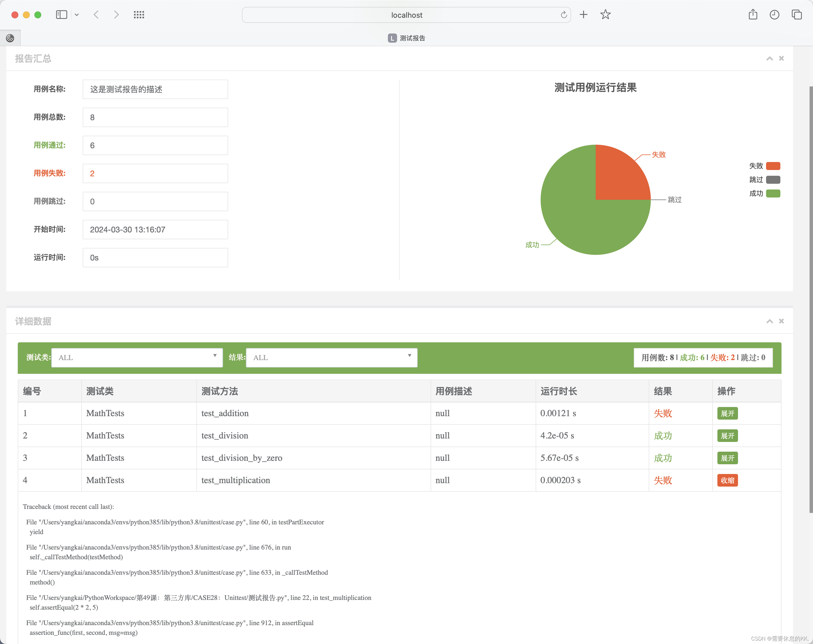Open the Share icon in toolbar
Viewport: 813px width, 644px height.
(753, 15)
